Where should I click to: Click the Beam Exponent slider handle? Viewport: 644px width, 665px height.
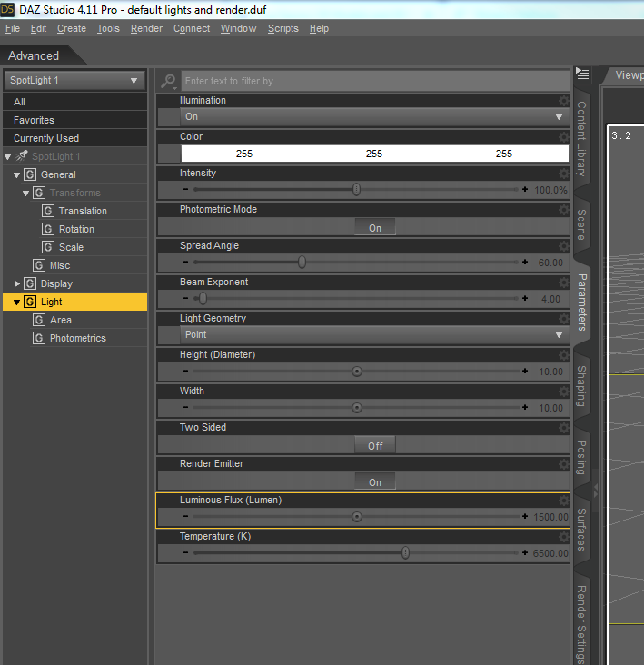(203, 299)
